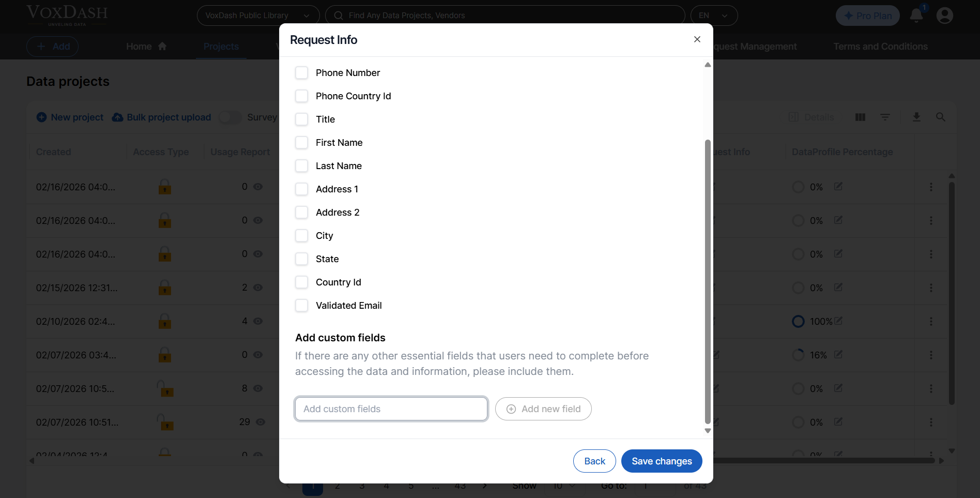Open the VoxDash Public Library dropdown
980x498 pixels.
pyautogui.click(x=258, y=15)
